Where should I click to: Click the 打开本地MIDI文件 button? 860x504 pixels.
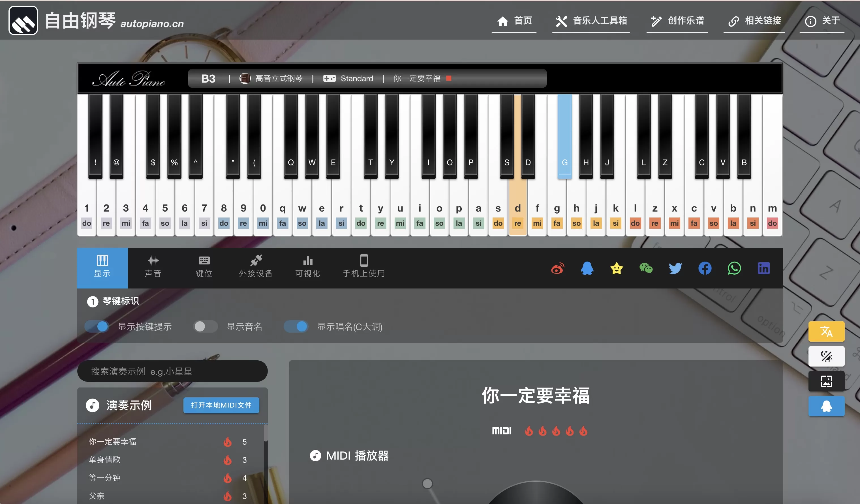pyautogui.click(x=221, y=406)
